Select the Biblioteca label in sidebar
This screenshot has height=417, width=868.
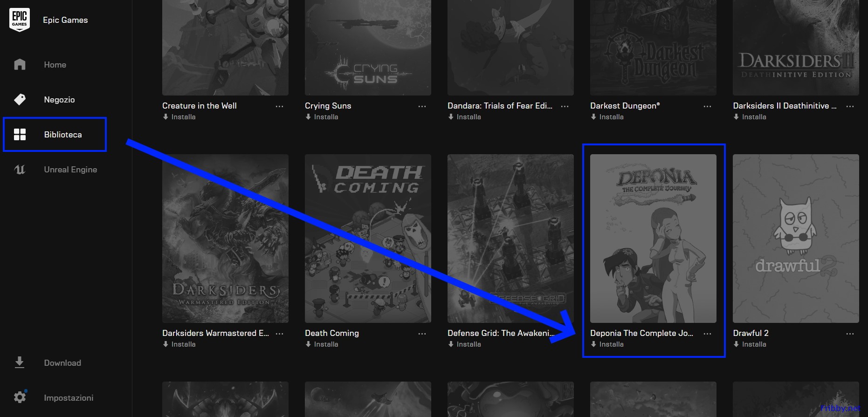[x=63, y=135]
